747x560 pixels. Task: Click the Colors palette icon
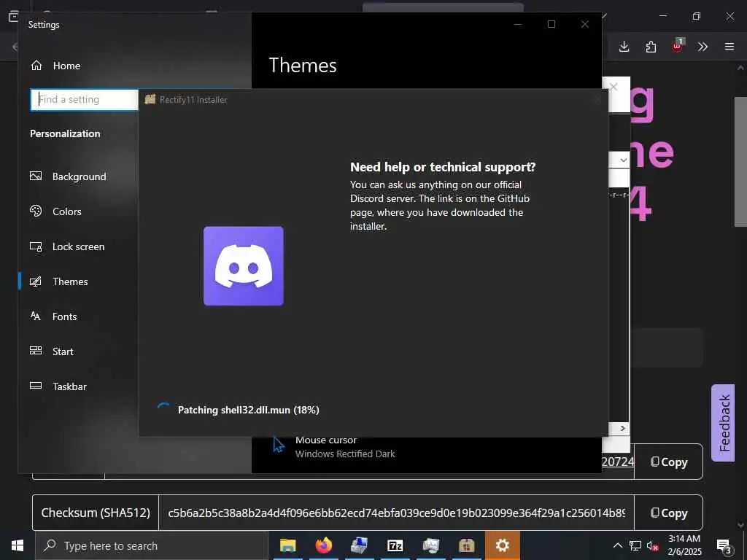click(x=36, y=211)
